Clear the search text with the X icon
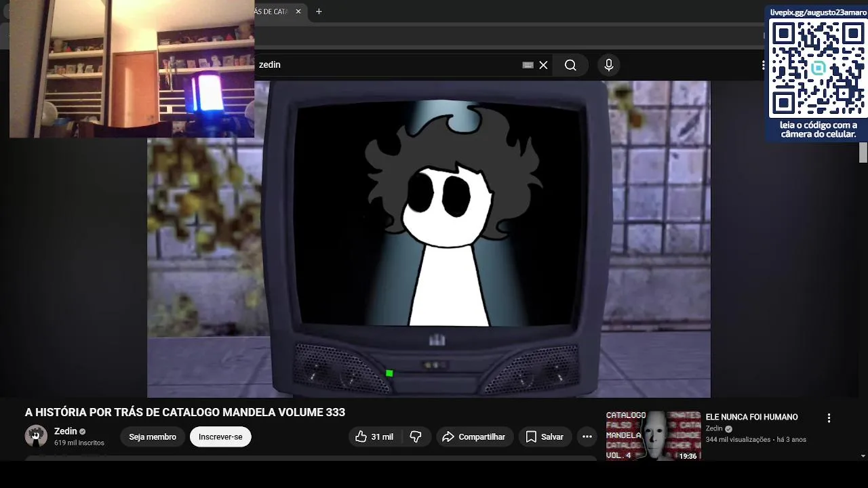This screenshot has height=488, width=868. click(543, 65)
